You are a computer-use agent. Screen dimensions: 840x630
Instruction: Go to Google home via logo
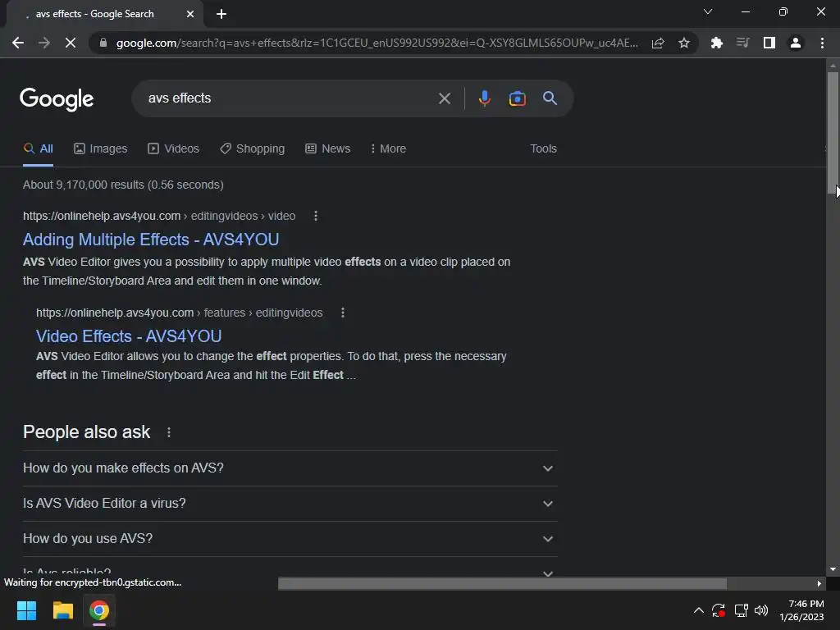[57, 98]
